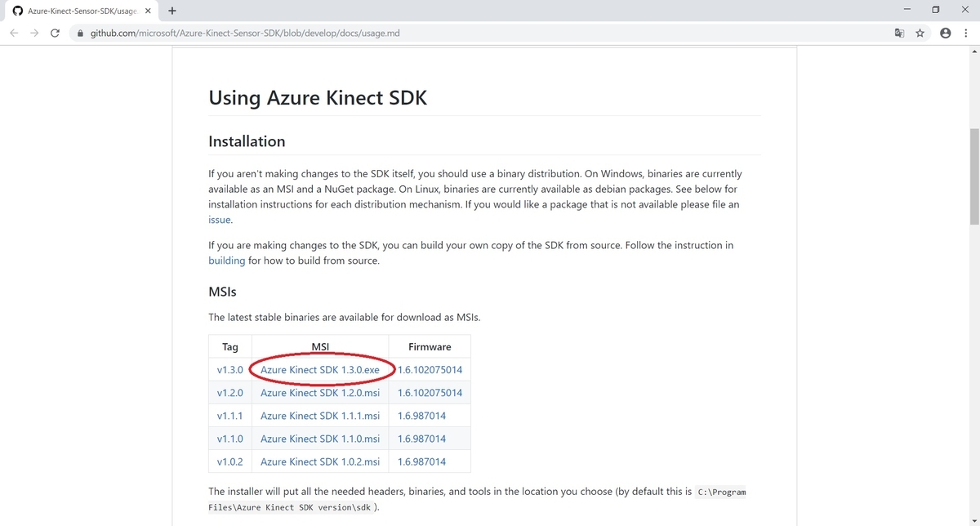This screenshot has width=980, height=526.
Task: Download Azure Kinect SDK 1.2.0.msi
Action: click(320, 393)
